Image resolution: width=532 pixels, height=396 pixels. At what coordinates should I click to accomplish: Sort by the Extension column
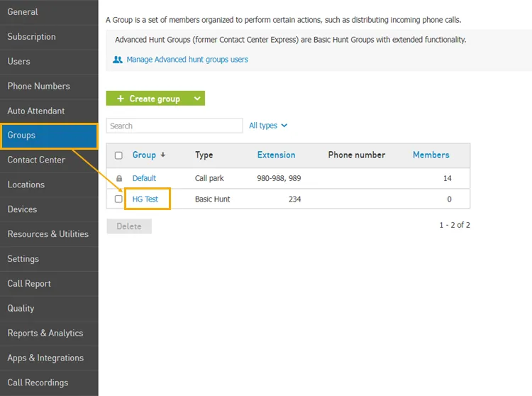276,155
